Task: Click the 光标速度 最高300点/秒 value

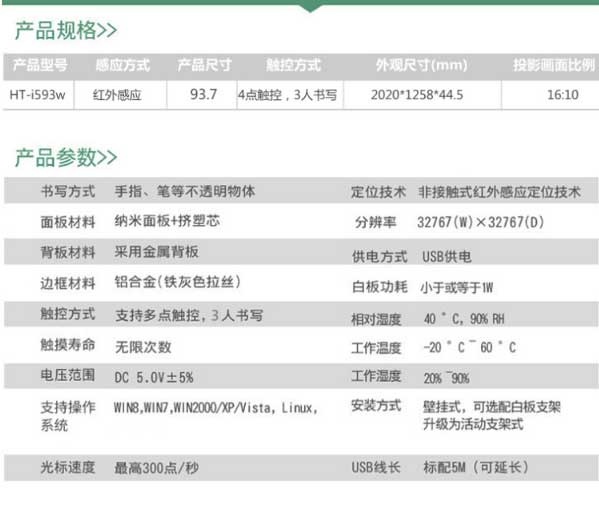Action: (x=157, y=468)
